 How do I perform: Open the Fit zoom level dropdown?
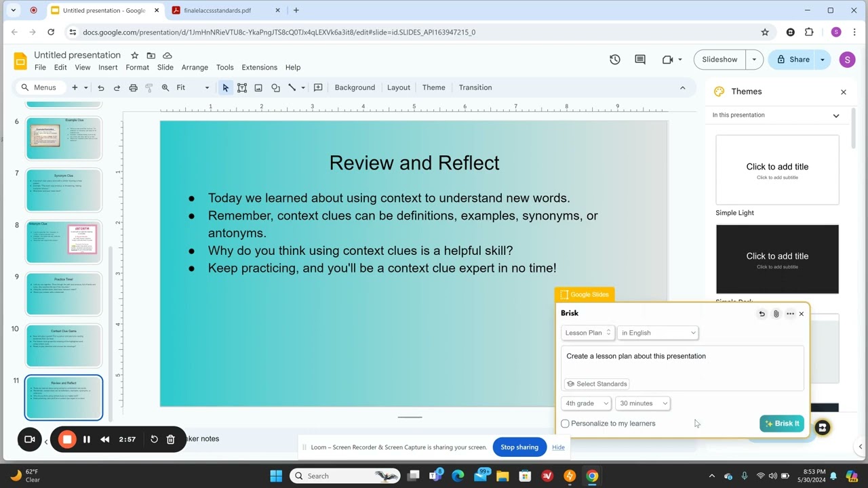coord(193,87)
